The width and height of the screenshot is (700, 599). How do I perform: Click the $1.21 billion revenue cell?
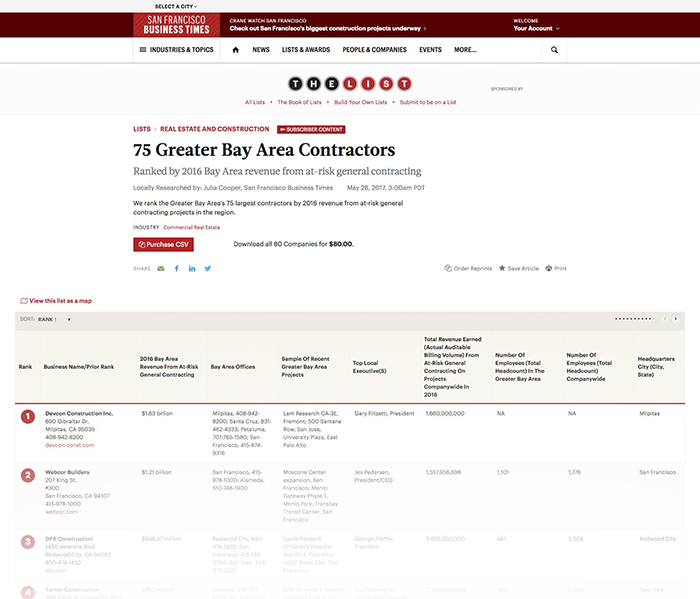pos(156,472)
